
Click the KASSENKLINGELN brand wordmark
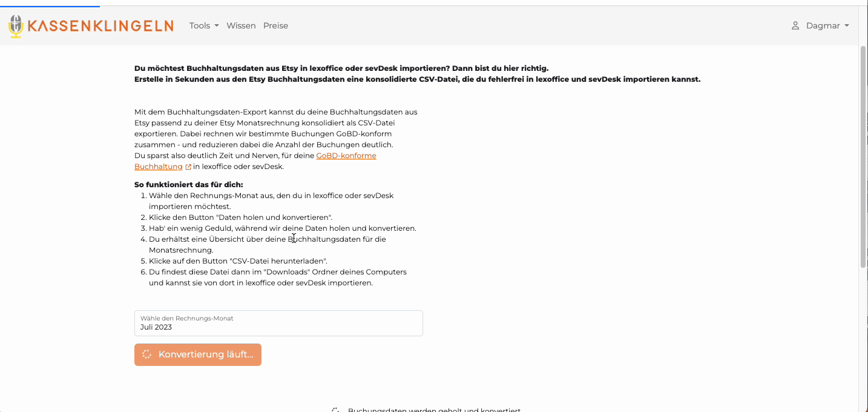[100, 26]
